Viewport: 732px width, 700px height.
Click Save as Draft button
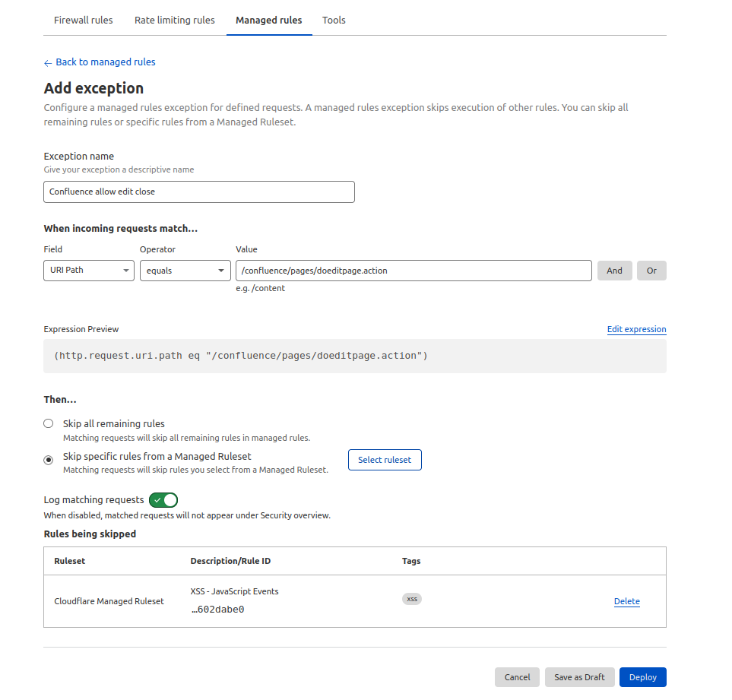tap(579, 677)
